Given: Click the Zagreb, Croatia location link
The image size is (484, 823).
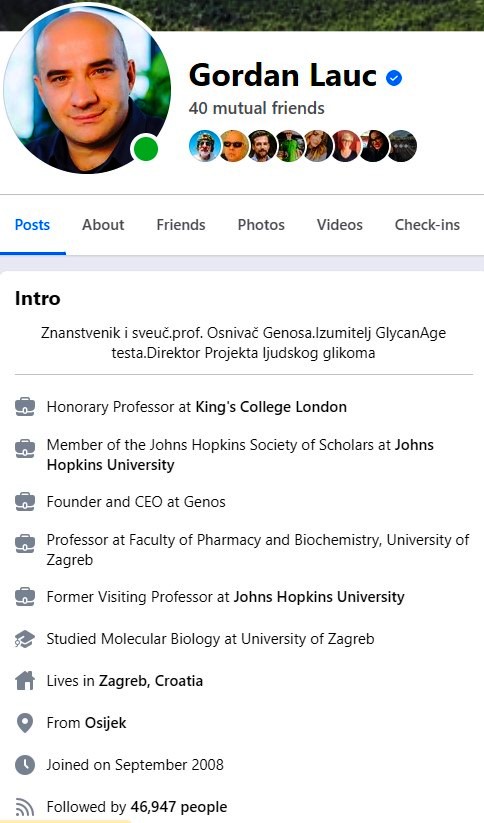Looking at the screenshot, I should click(151, 681).
